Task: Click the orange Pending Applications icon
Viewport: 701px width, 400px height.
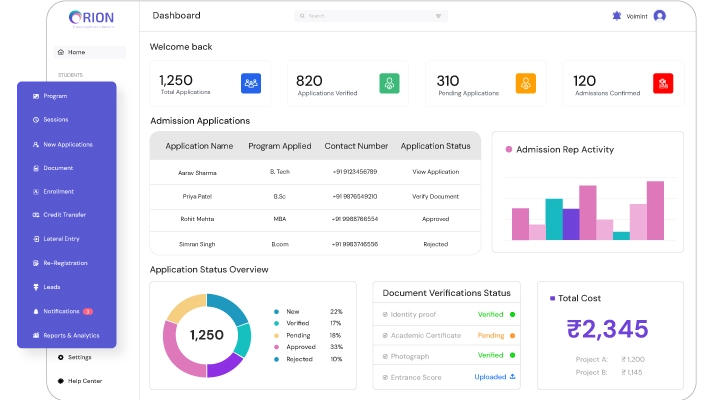Action: (526, 84)
